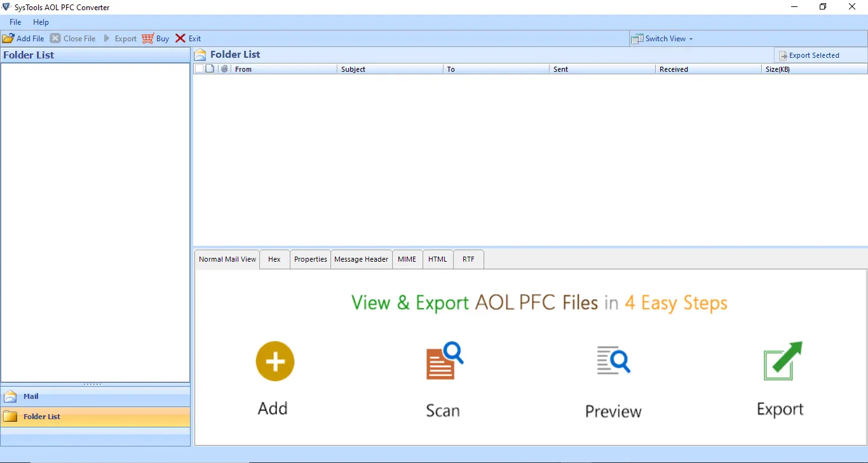Image resolution: width=868 pixels, height=463 pixels.
Task: Click the Add File folder icon
Action: tap(8, 38)
